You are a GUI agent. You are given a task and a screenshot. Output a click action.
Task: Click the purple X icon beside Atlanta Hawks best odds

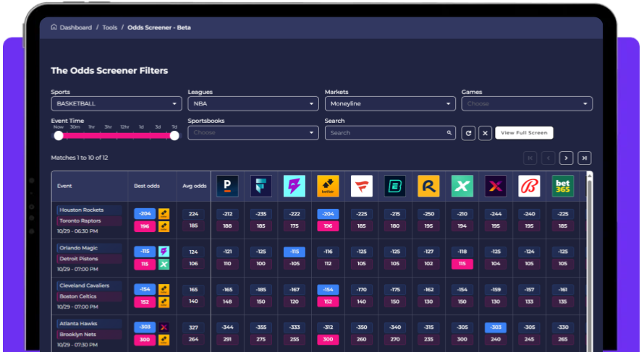pos(164,327)
